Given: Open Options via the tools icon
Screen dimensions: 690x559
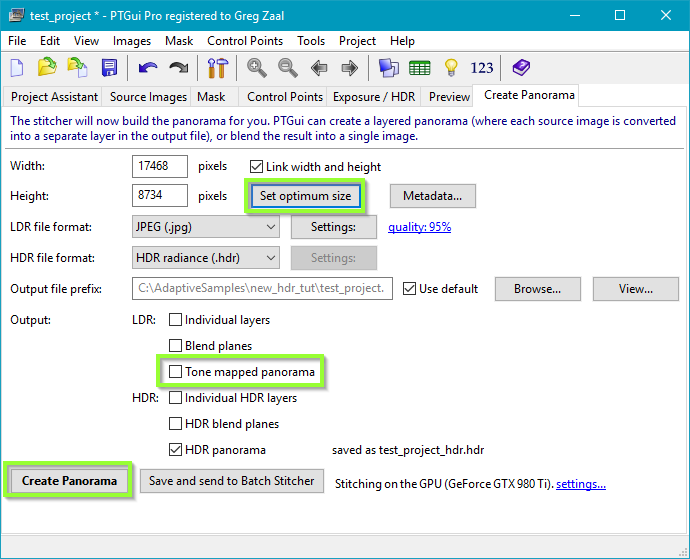Looking at the screenshot, I should coord(218,68).
